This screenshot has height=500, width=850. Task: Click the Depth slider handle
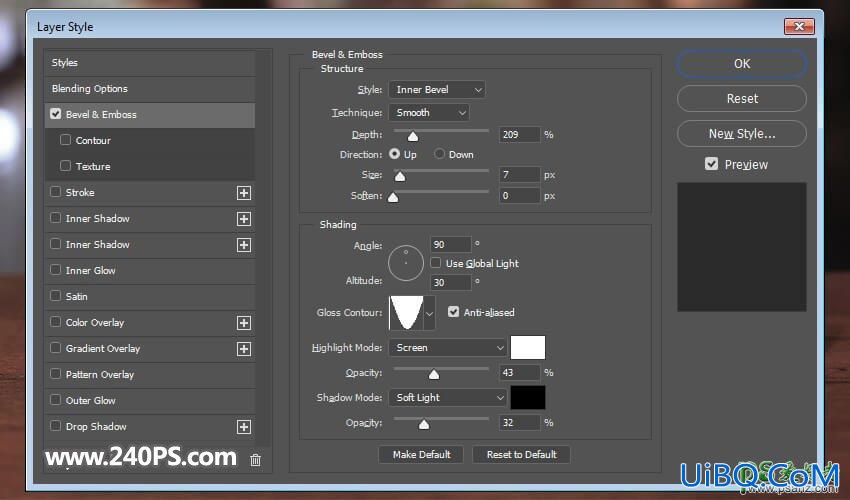point(413,136)
